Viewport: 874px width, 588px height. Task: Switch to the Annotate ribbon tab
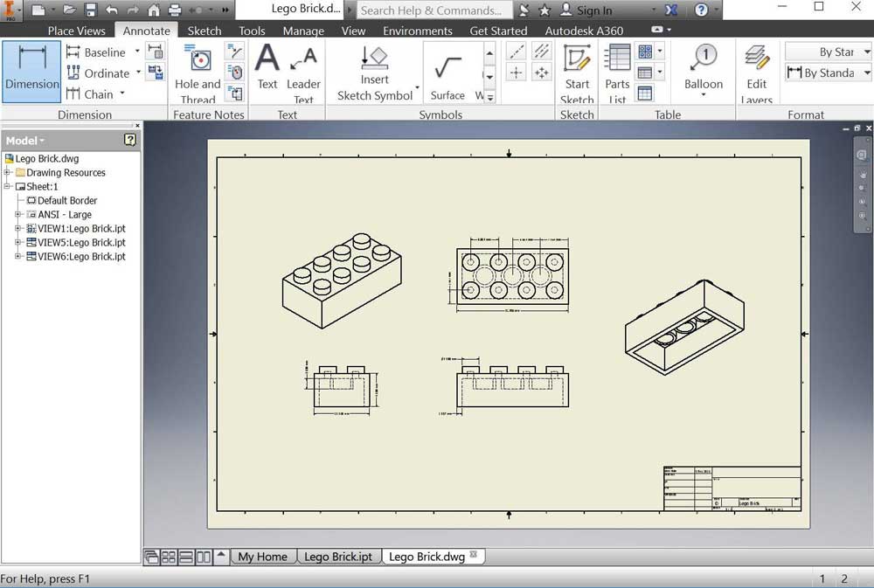146,30
